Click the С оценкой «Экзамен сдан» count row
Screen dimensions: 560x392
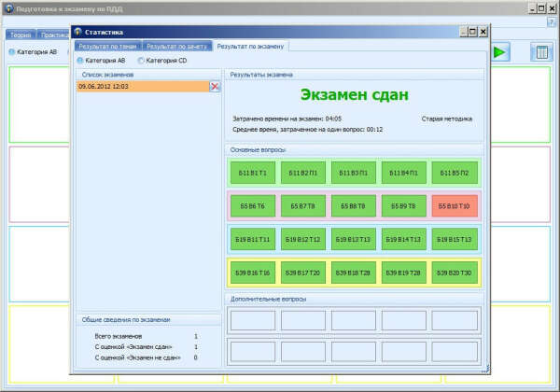click(147, 347)
